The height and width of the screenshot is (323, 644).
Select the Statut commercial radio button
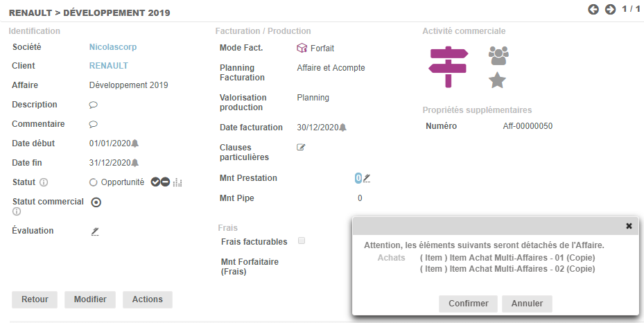coord(96,202)
